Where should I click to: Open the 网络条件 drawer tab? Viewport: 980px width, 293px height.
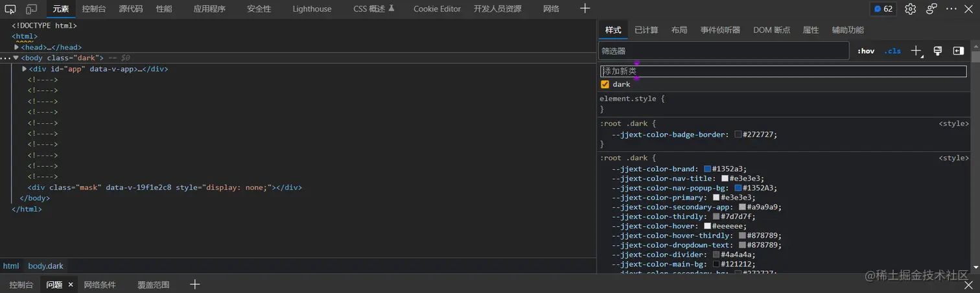(x=100, y=285)
